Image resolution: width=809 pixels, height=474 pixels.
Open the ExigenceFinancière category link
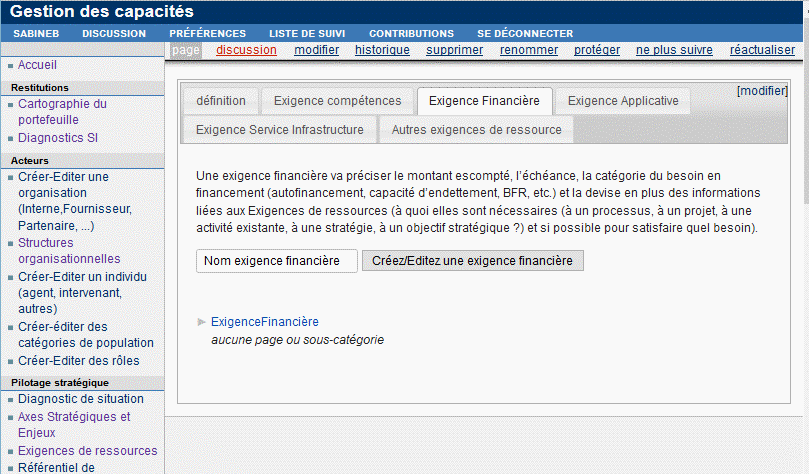(265, 322)
